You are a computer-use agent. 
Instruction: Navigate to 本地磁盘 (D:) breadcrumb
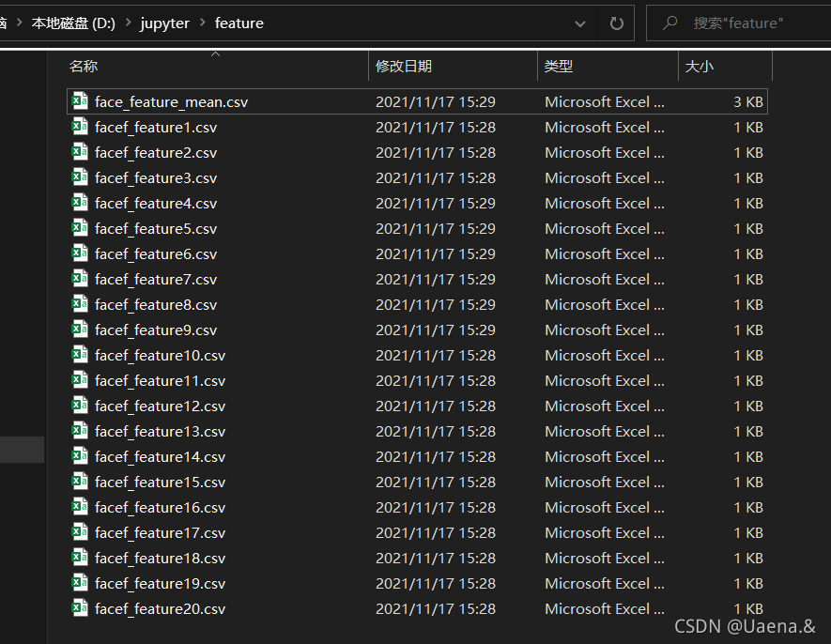pos(73,23)
